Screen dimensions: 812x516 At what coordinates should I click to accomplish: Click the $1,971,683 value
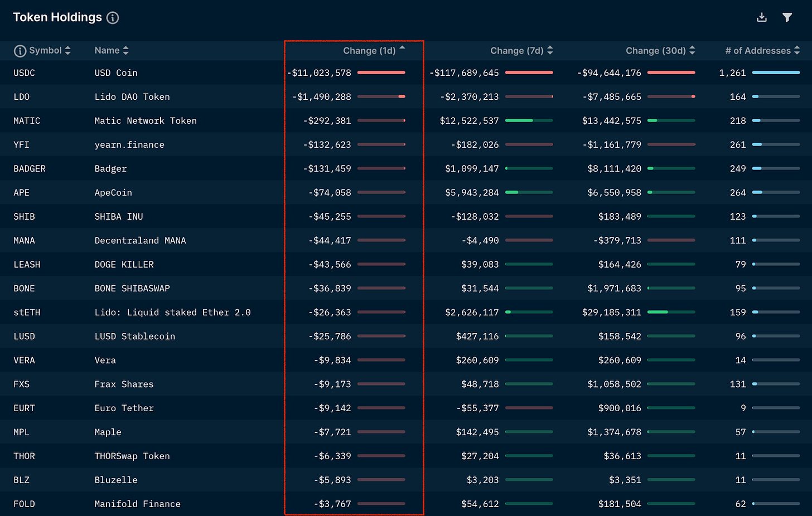[615, 289]
